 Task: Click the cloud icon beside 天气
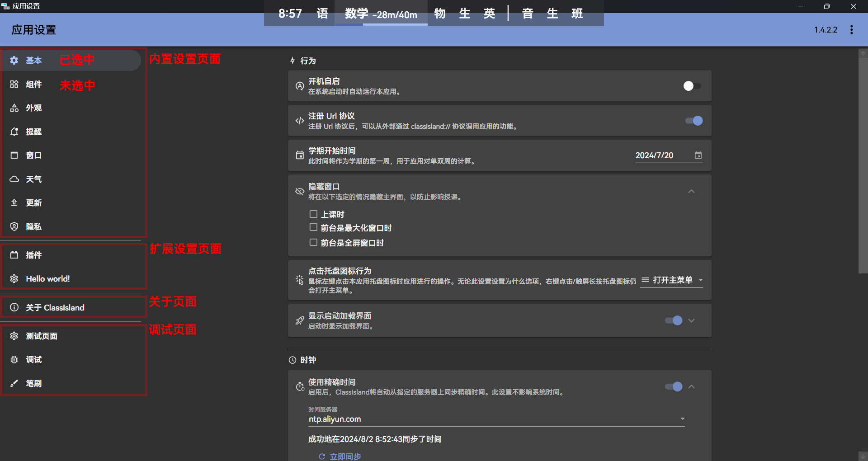click(x=14, y=179)
